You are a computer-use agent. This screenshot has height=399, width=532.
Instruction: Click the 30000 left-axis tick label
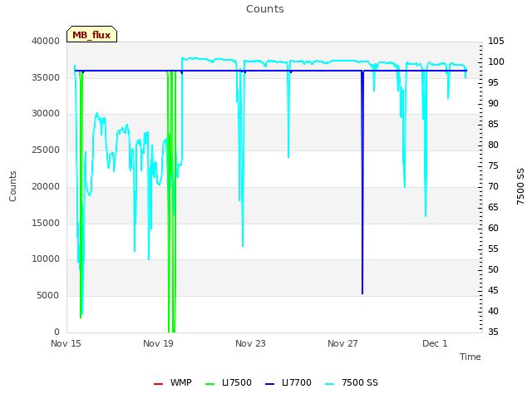(46, 114)
